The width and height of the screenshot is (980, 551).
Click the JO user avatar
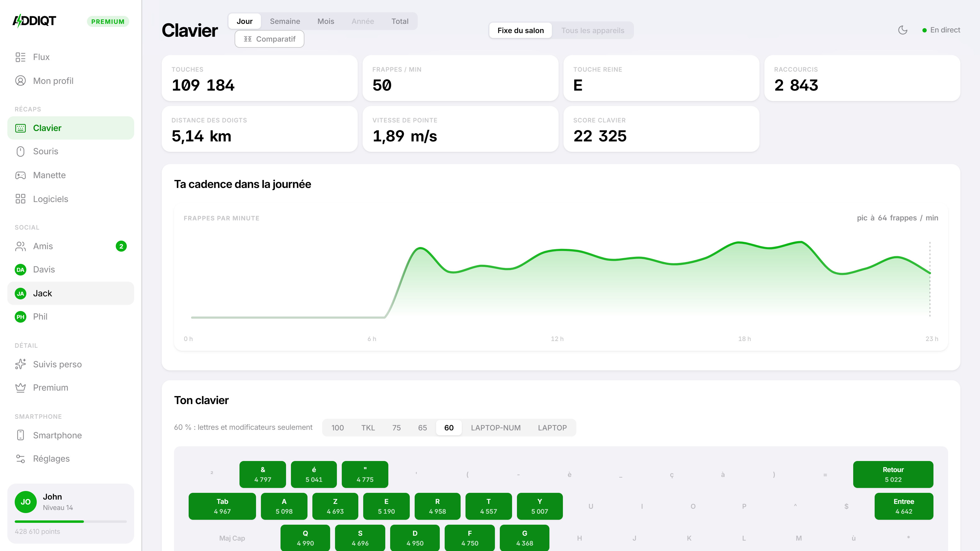tap(25, 502)
